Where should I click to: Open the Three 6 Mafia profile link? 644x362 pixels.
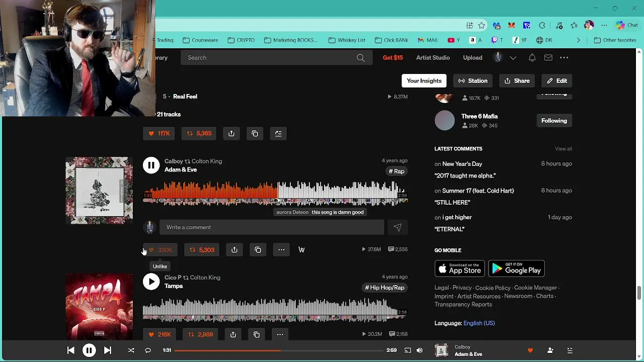coord(479,116)
